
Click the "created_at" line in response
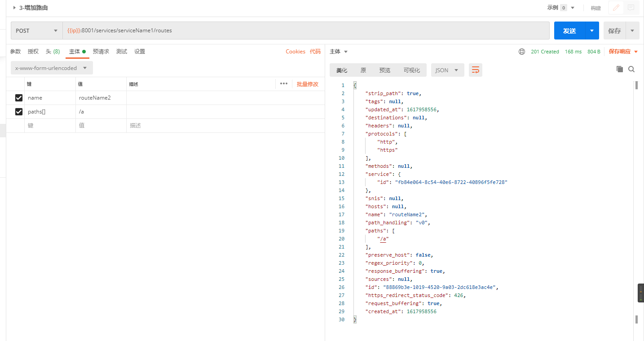tap(401, 311)
